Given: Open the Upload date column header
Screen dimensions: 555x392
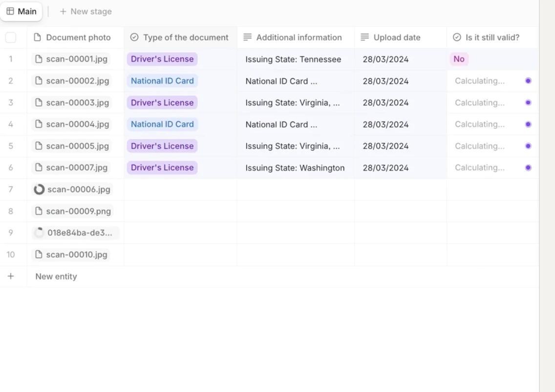Looking at the screenshot, I should (x=400, y=37).
